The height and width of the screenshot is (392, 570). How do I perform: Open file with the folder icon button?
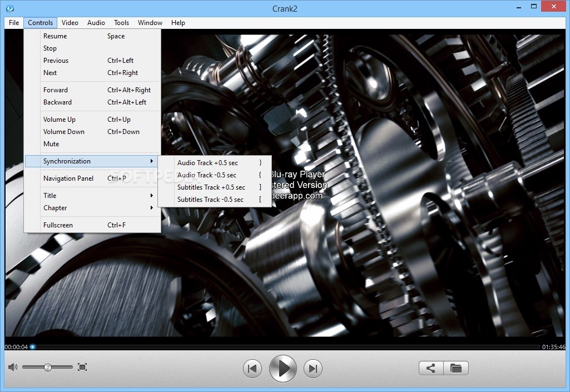(x=456, y=368)
